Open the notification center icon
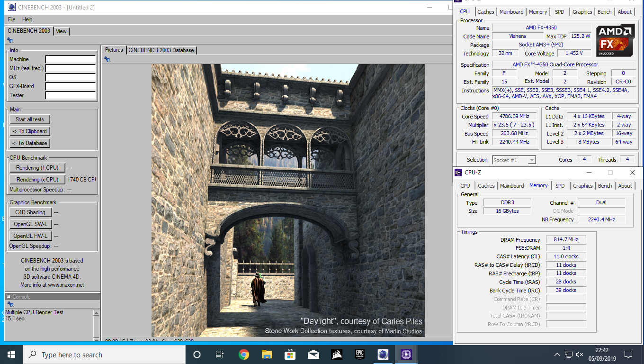Viewport: 644px width, 364px height. click(x=628, y=355)
